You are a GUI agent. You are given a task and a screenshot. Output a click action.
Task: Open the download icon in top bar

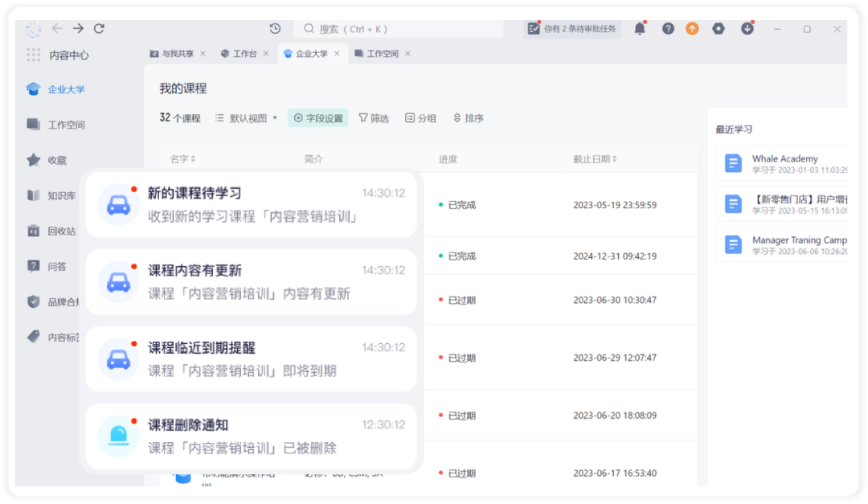[747, 29]
